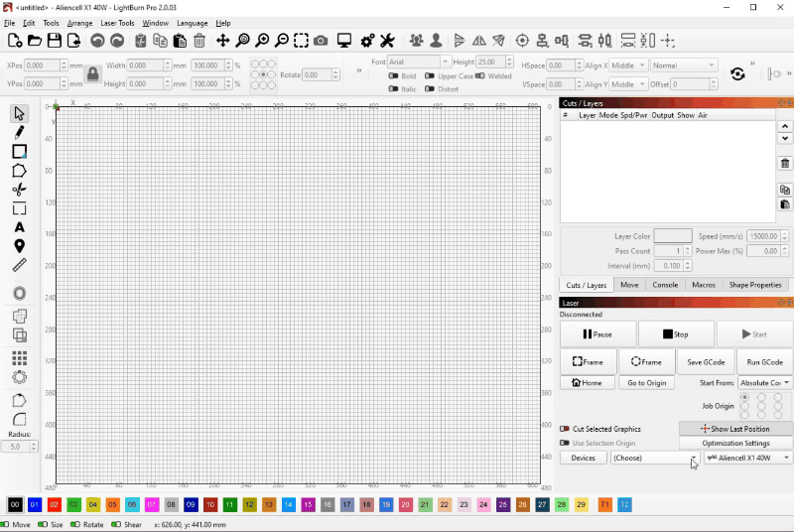Image resolution: width=794 pixels, height=532 pixels.
Task: Click the Preview monitor icon
Action: [x=344, y=41]
